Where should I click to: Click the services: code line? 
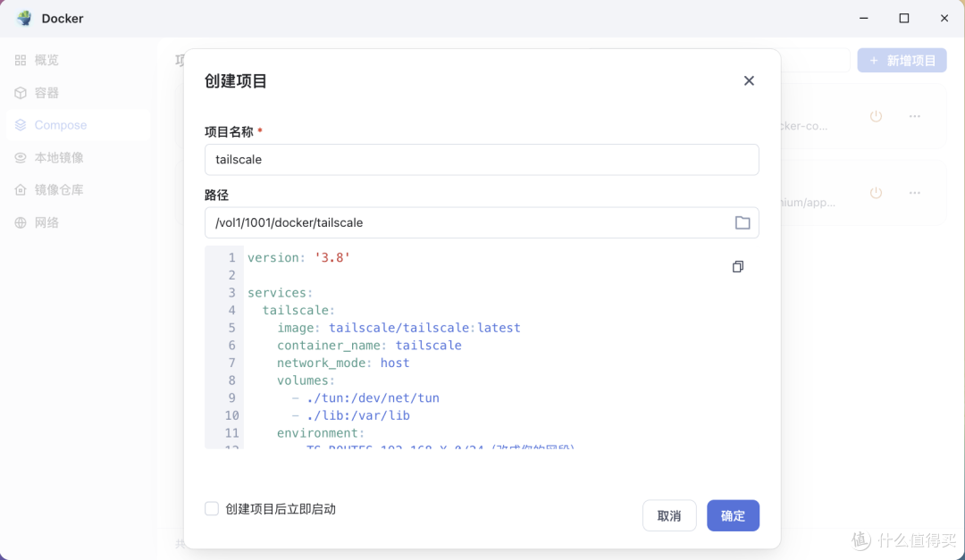click(280, 292)
